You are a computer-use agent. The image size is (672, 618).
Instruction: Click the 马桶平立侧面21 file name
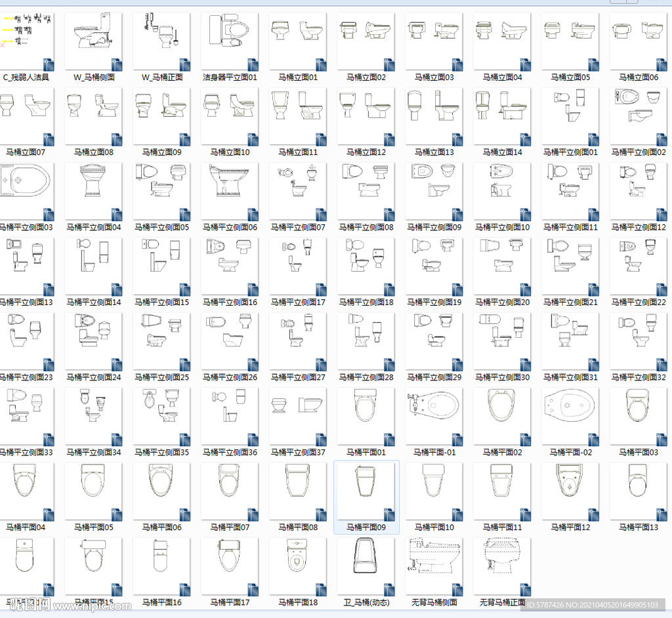(x=571, y=302)
